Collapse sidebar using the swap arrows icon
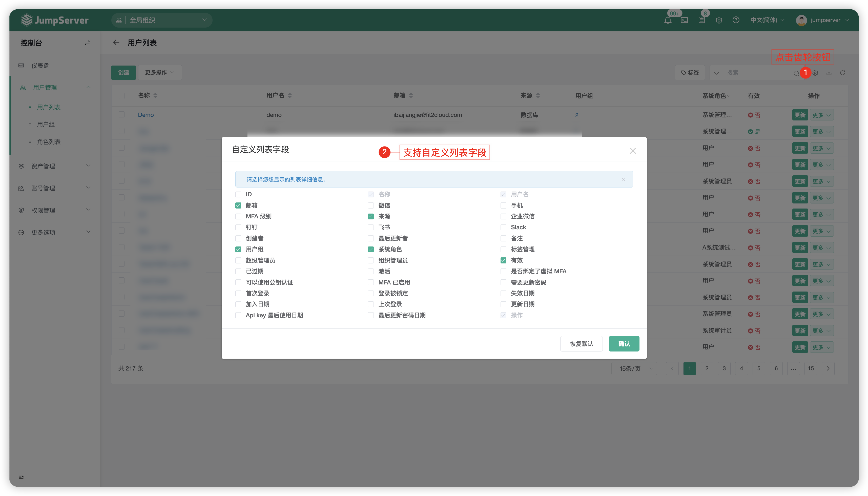This screenshot has height=496, width=868. [x=87, y=43]
